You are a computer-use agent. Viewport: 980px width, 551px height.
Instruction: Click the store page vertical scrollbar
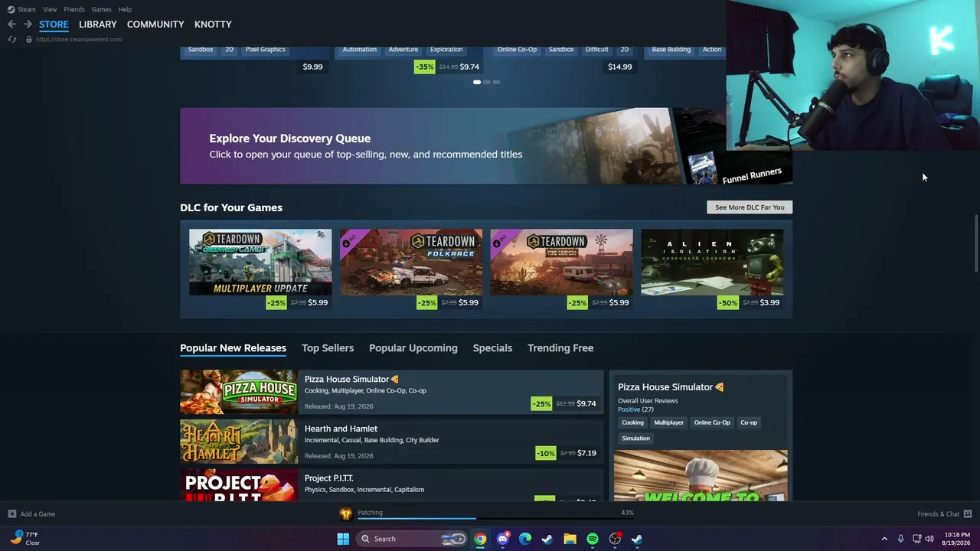pyautogui.click(x=976, y=243)
